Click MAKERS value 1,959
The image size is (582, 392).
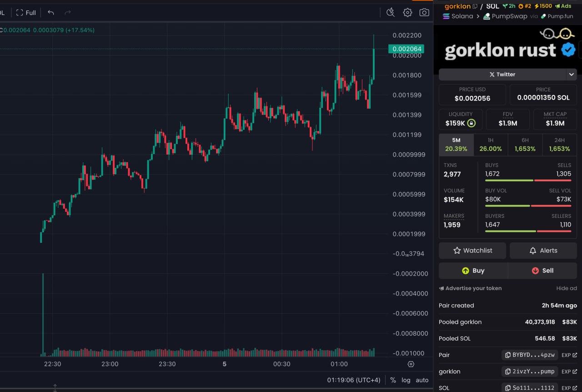(x=452, y=225)
